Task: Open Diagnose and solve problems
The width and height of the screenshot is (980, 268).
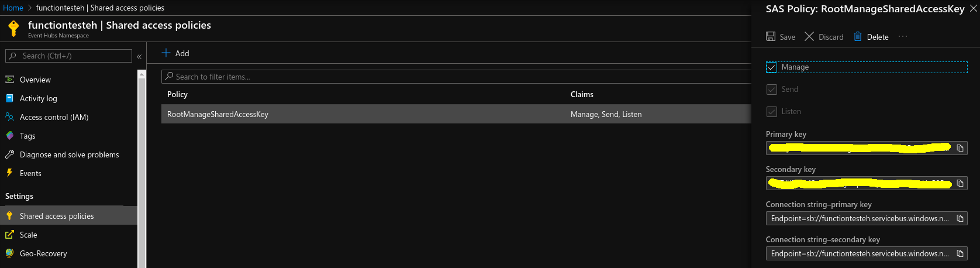Action: pyautogui.click(x=69, y=154)
